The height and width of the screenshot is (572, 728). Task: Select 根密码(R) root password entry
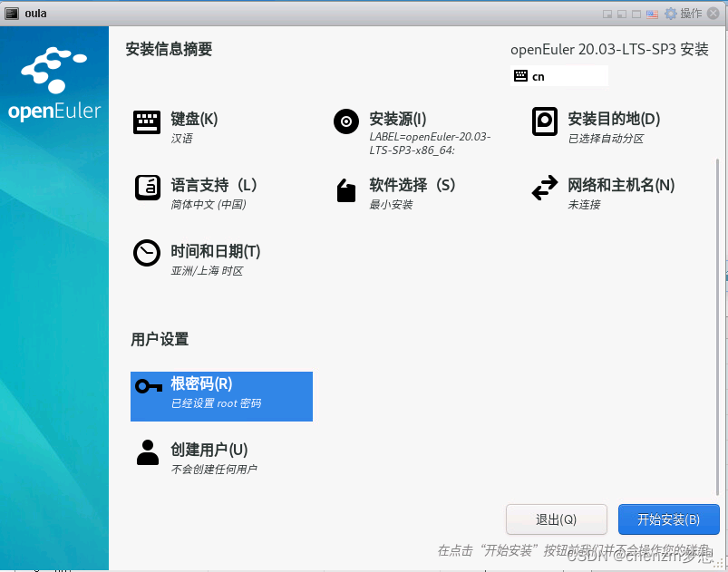221,396
